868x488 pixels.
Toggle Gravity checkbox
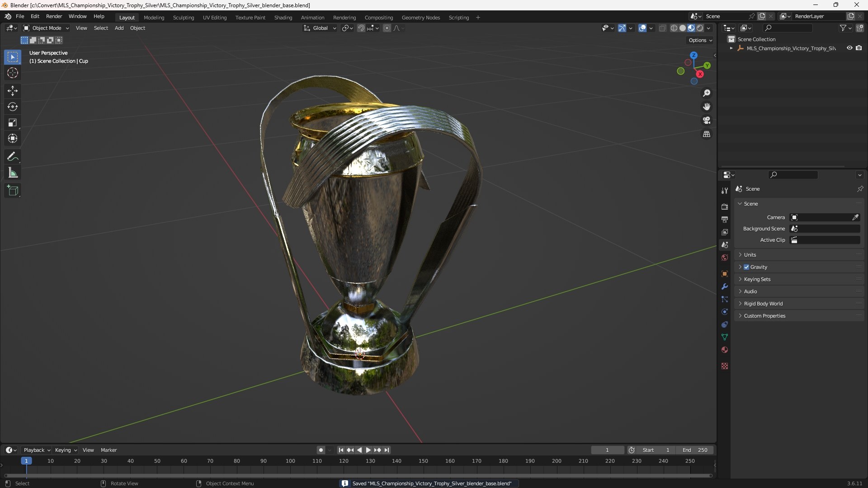746,267
